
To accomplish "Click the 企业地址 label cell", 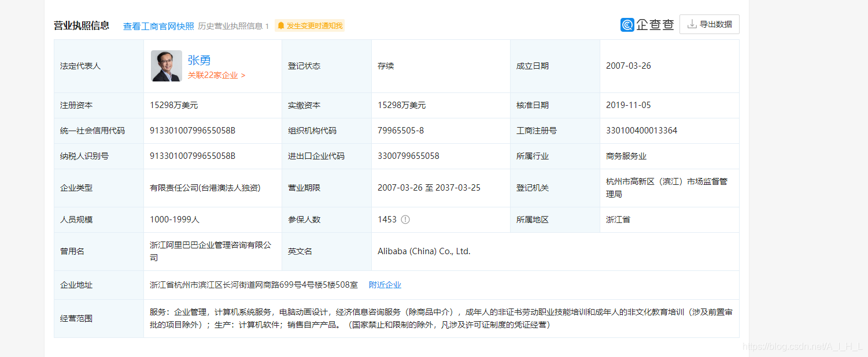I will point(99,285).
